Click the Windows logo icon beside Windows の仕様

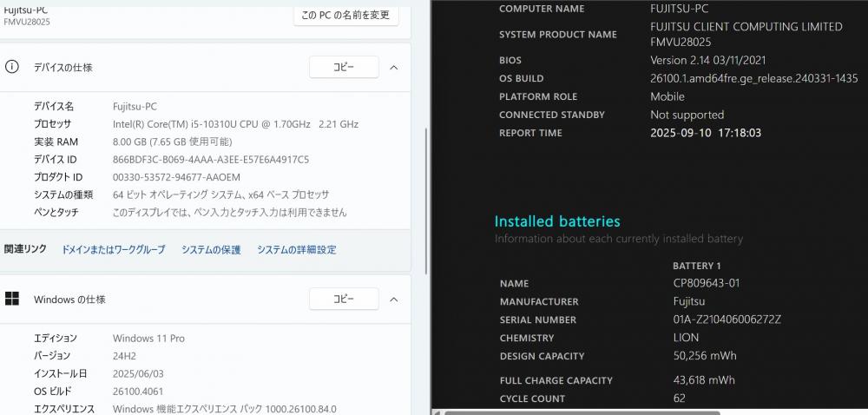click(x=11, y=300)
